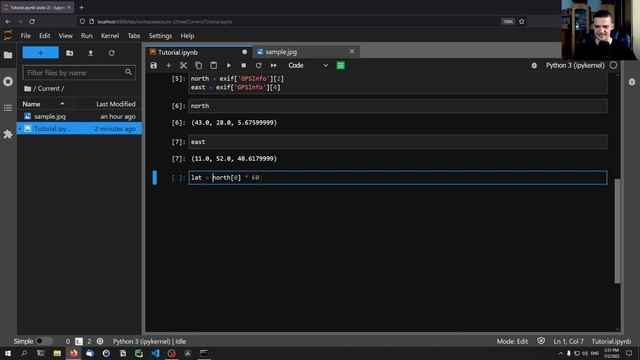Click the browser back arrow
Screen dimensions: 640x360
[x=8, y=21]
